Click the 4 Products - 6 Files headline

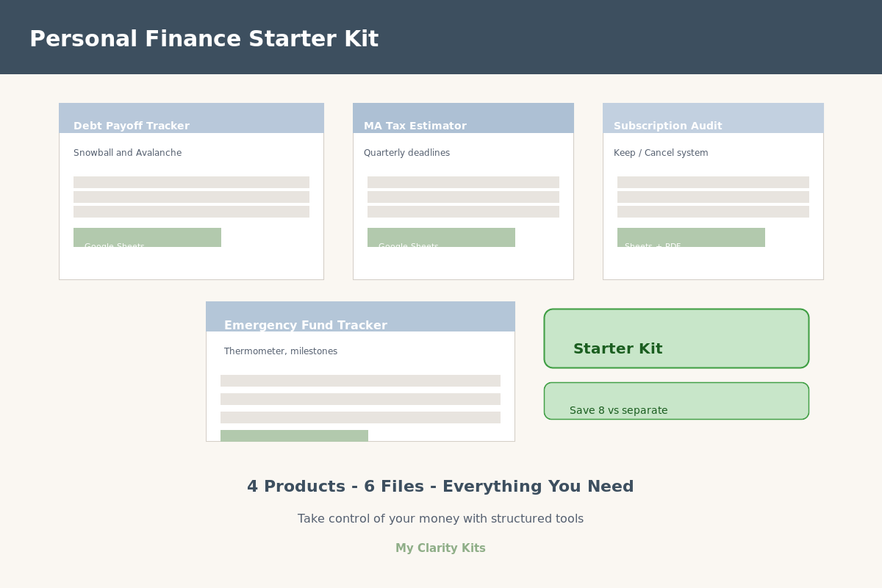(x=440, y=487)
